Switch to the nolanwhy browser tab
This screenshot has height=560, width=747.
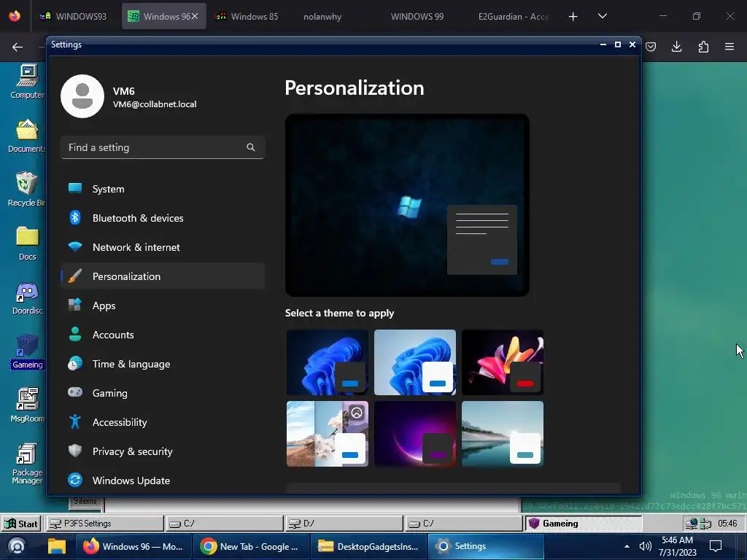[x=323, y=16]
